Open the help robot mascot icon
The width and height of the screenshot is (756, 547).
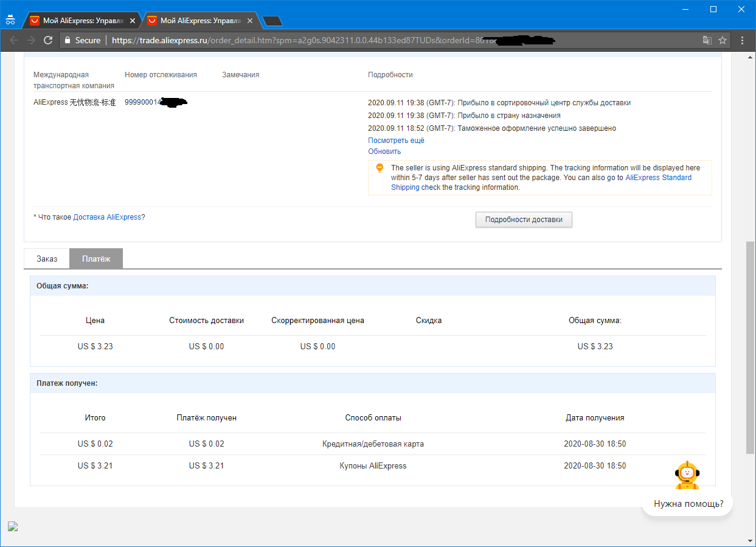click(x=687, y=475)
